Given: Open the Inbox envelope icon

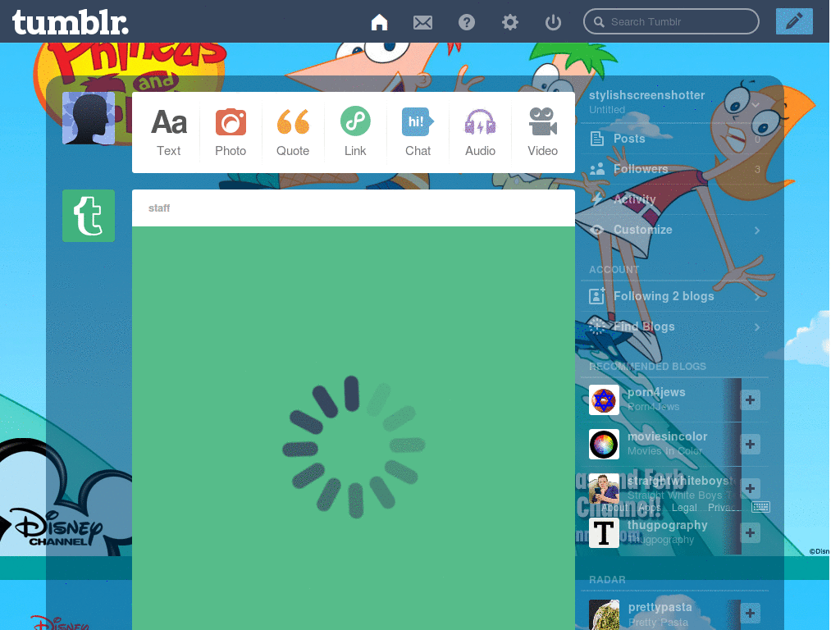Looking at the screenshot, I should click(x=422, y=22).
